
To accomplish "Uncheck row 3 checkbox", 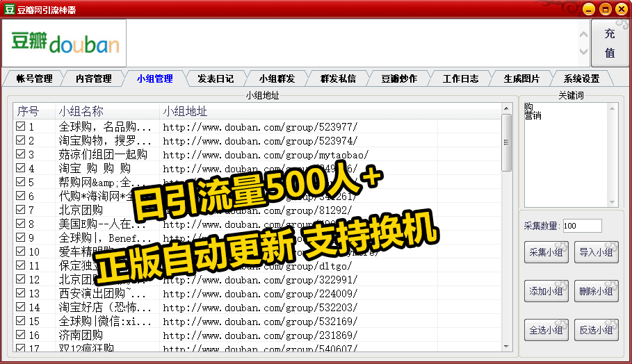I will click(x=21, y=154).
